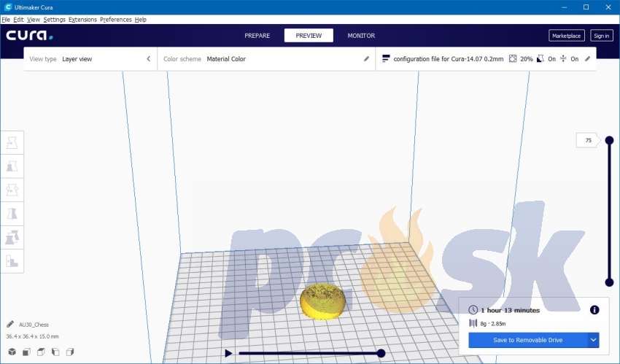Open the Edit menu
Image resolution: width=620 pixels, height=364 pixels.
coord(18,20)
